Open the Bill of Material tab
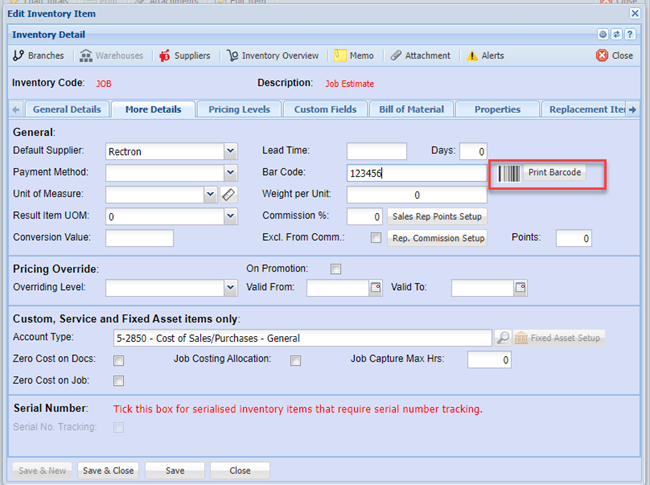The image size is (650, 485). coord(411,109)
